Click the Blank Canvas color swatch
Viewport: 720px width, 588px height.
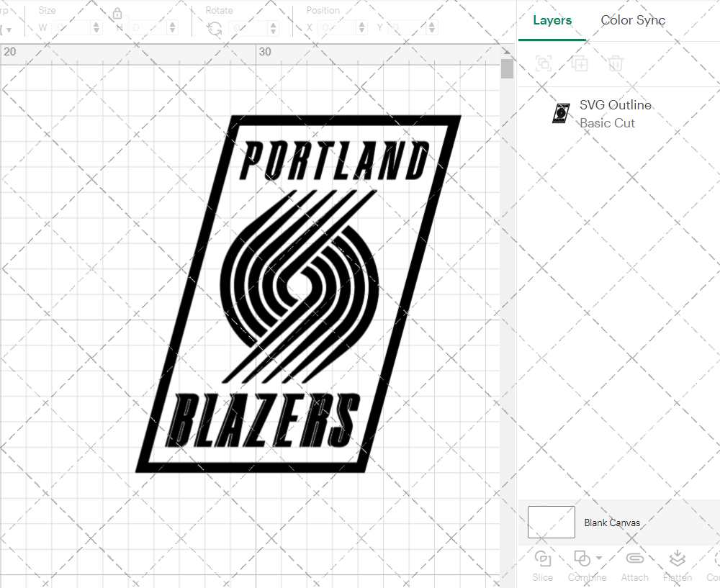[551, 523]
